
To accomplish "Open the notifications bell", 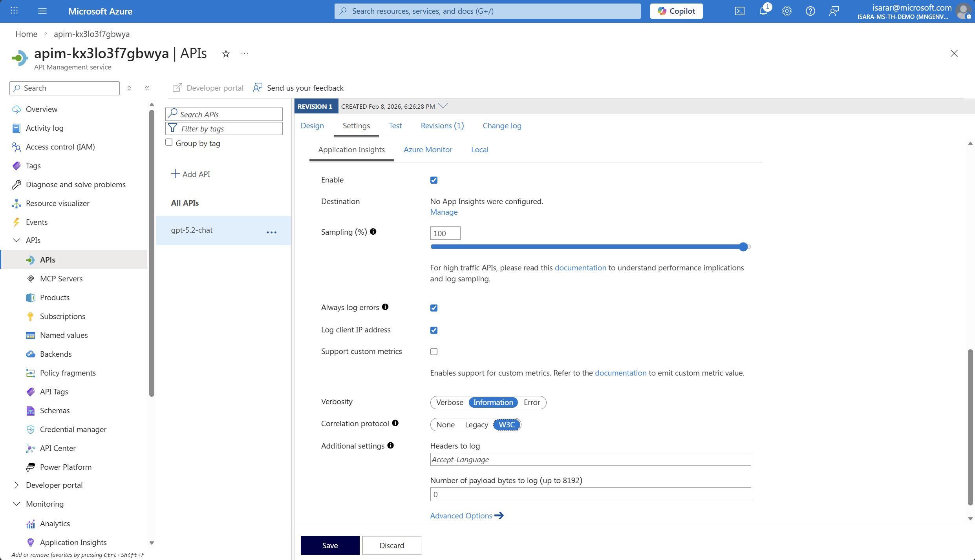I will (x=763, y=11).
